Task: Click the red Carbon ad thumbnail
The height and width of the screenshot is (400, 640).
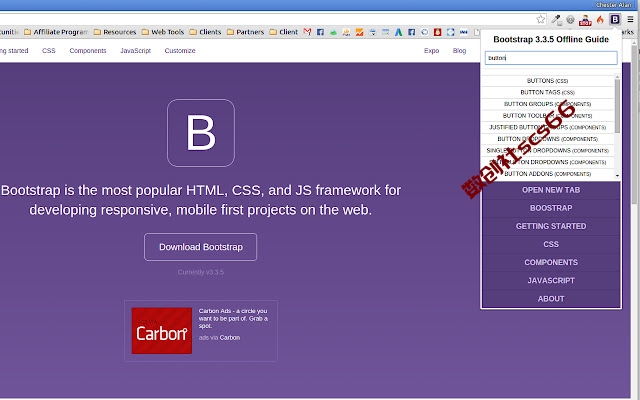Action: pyautogui.click(x=162, y=331)
